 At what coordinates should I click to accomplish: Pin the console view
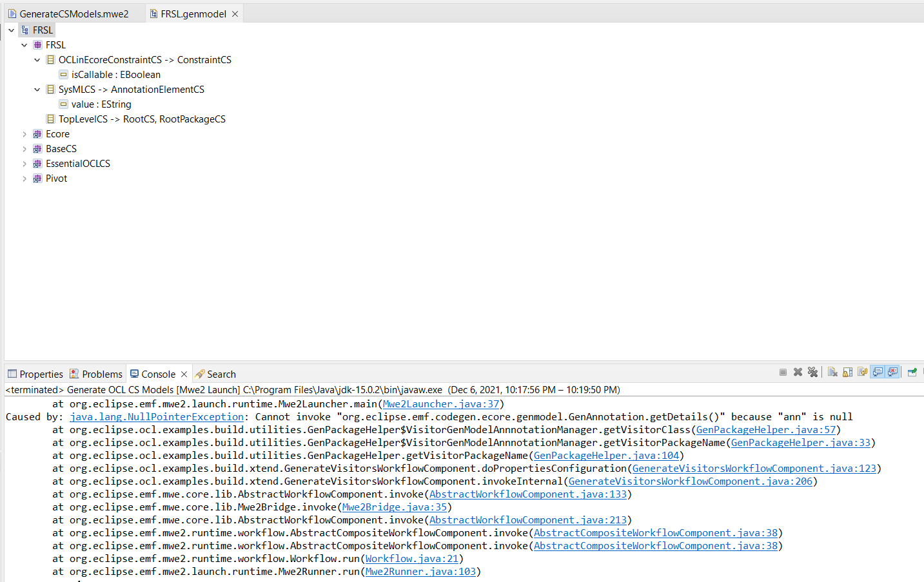(x=912, y=373)
